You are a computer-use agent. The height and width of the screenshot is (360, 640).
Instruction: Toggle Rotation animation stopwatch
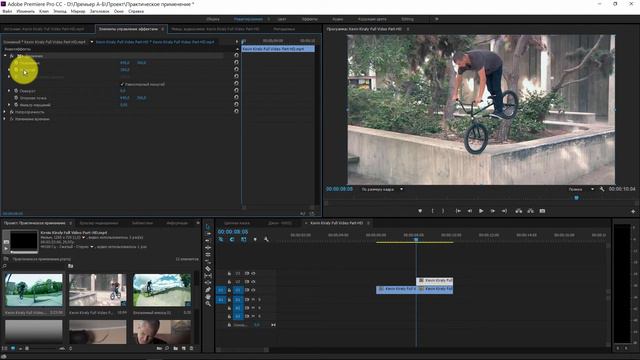pos(16,91)
